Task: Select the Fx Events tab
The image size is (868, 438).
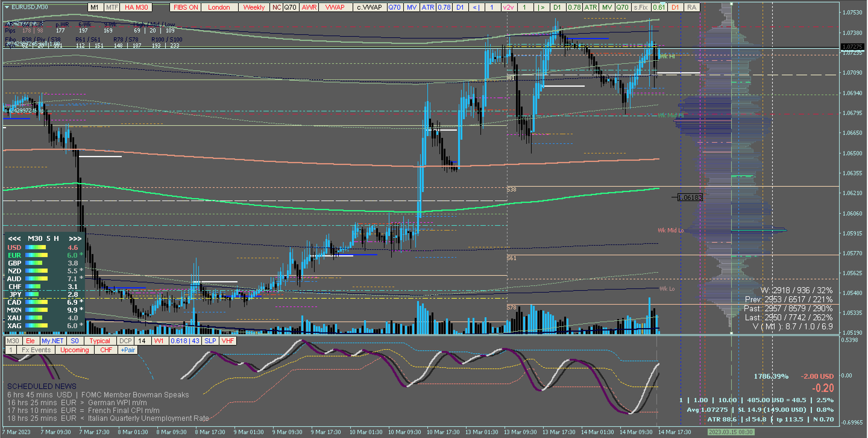Action: click(x=36, y=350)
